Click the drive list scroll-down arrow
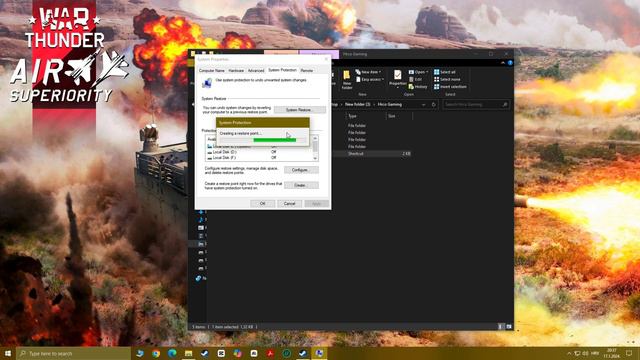The width and height of the screenshot is (640, 360). pyautogui.click(x=315, y=158)
